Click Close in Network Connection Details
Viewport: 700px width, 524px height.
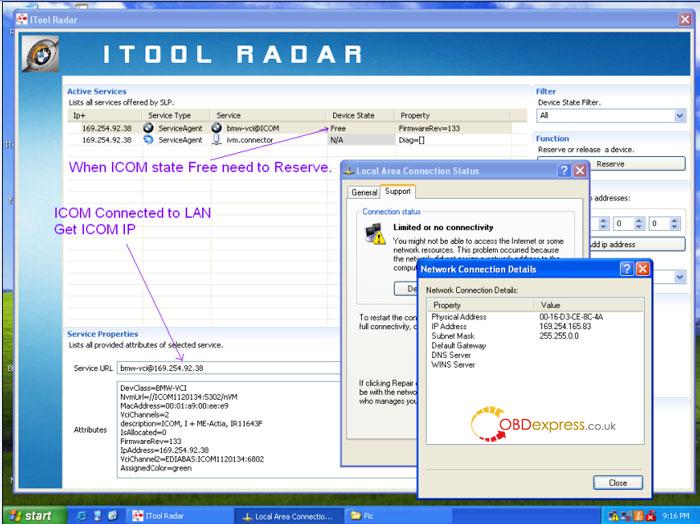click(x=617, y=482)
